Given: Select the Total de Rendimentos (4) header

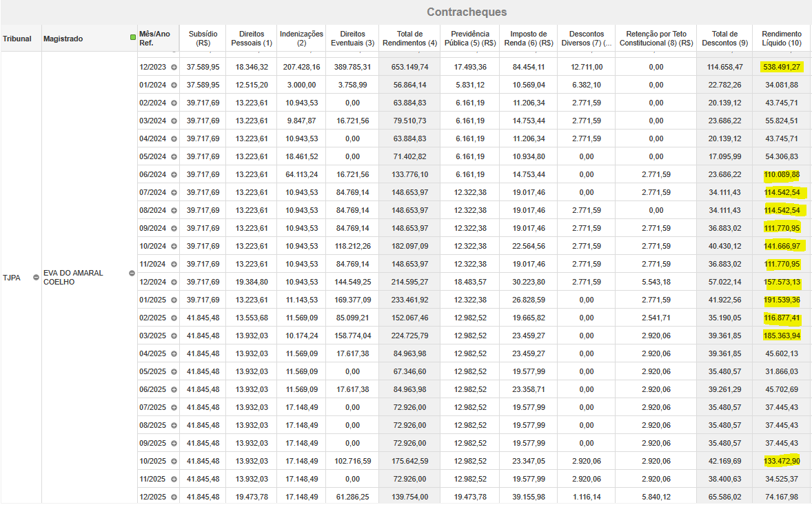Looking at the screenshot, I should (x=409, y=39).
